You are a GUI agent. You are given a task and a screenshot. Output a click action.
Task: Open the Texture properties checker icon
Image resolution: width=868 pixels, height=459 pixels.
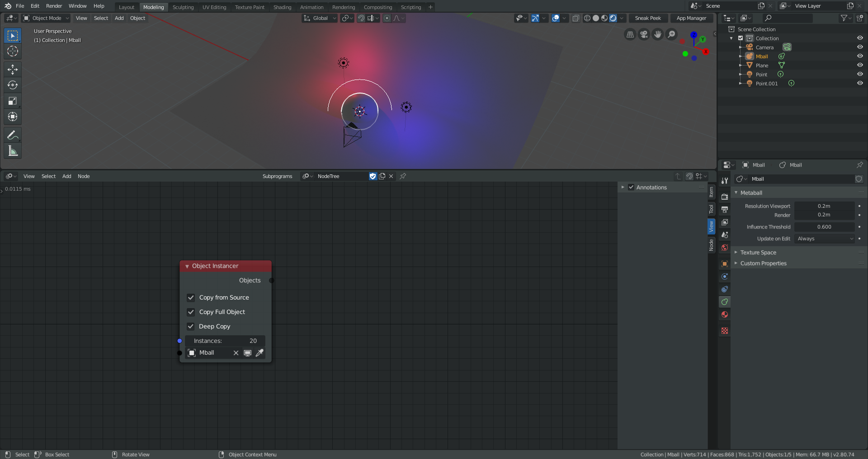click(725, 331)
